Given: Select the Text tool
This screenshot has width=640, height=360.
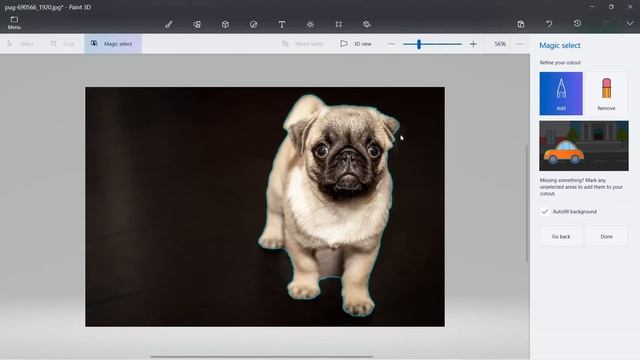Looking at the screenshot, I should point(282,24).
